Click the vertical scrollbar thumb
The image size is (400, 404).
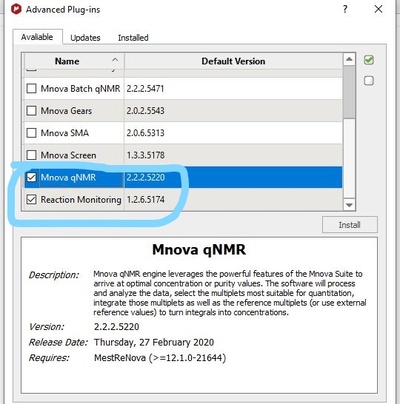pyautogui.click(x=349, y=92)
